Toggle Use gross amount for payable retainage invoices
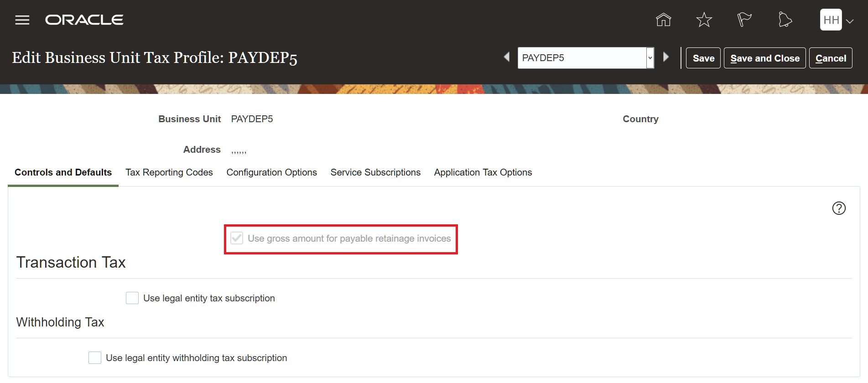The width and height of the screenshot is (868, 383). pos(237,238)
